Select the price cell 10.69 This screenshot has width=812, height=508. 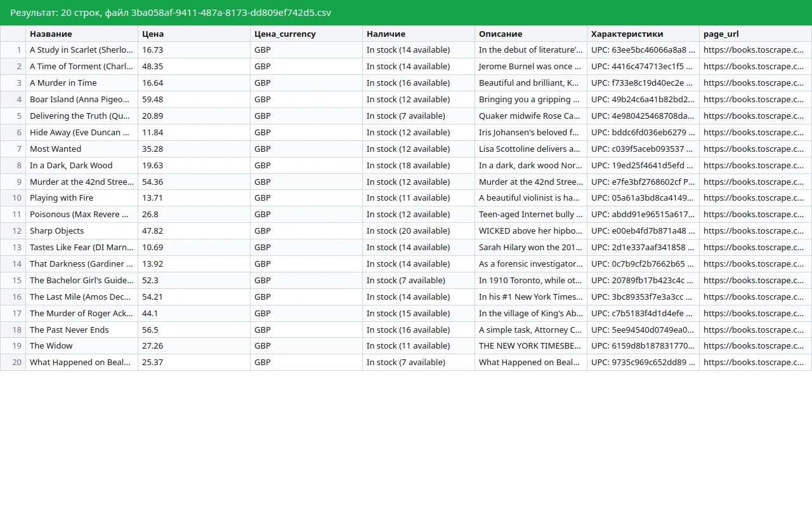(194, 247)
